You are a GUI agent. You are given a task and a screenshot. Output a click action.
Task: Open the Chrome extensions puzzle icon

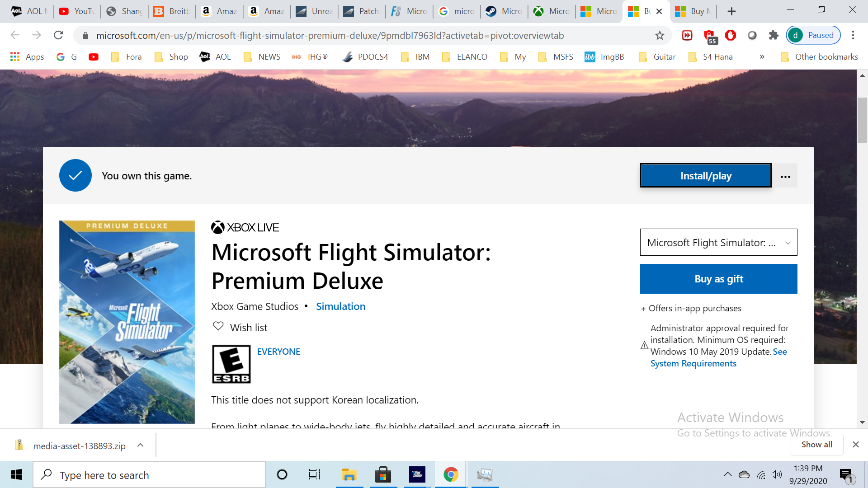point(774,35)
